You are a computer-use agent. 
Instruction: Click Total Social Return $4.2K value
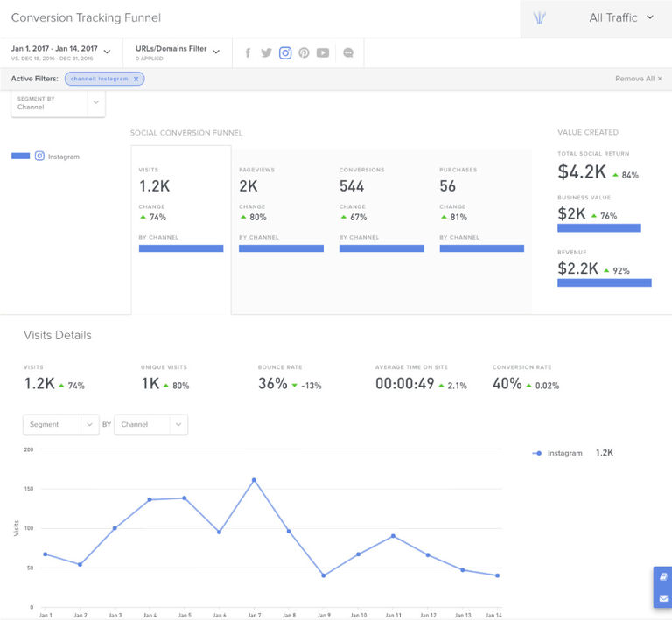pos(582,171)
